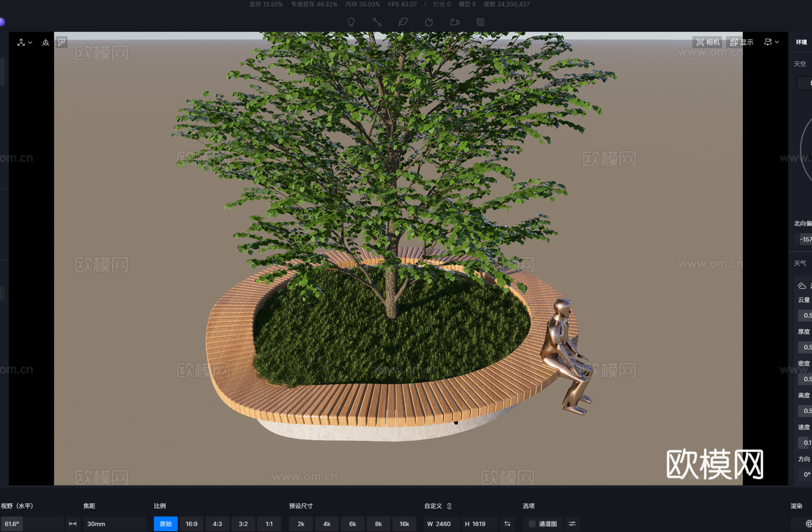Click the 相机 camera button
Image resolution: width=812 pixels, height=532 pixels.
pos(708,42)
